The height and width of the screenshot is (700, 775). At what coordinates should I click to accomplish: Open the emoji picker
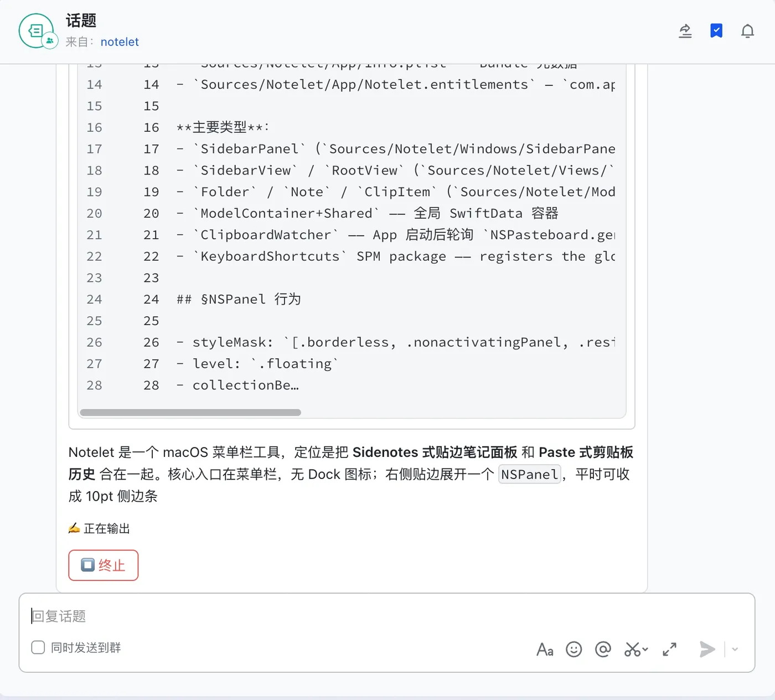point(574,649)
